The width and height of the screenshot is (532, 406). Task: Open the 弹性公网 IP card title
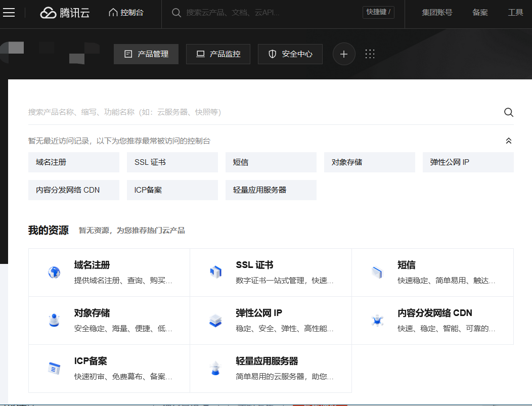click(x=259, y=313)
